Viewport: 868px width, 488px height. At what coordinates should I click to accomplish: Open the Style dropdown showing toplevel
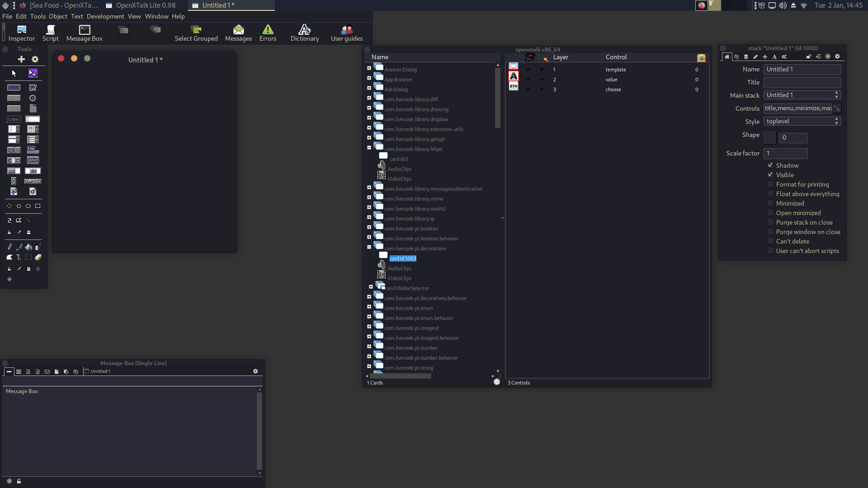click(x=802, y=121)
